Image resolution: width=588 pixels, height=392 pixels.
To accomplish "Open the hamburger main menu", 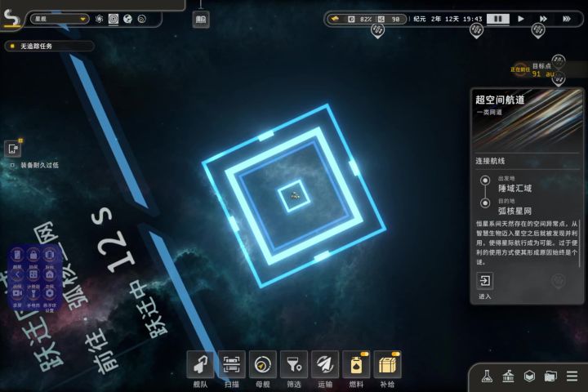I will 572,376.
